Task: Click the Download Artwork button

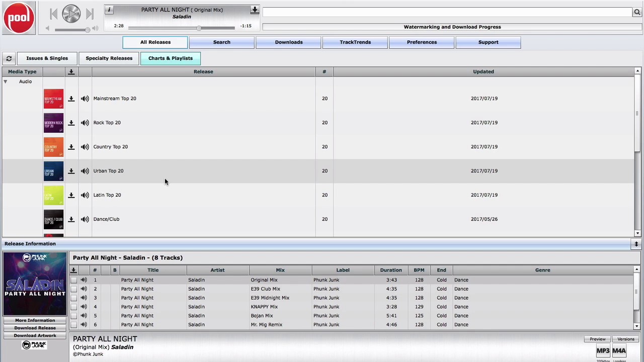Action: [35, 335]
